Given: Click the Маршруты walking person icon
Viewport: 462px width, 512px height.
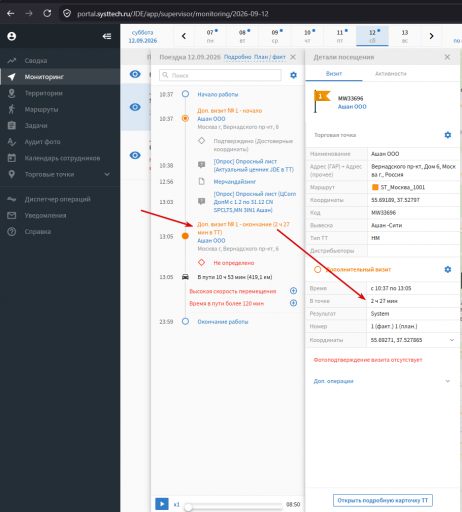Looking at the screenshot, I should 12,109.
